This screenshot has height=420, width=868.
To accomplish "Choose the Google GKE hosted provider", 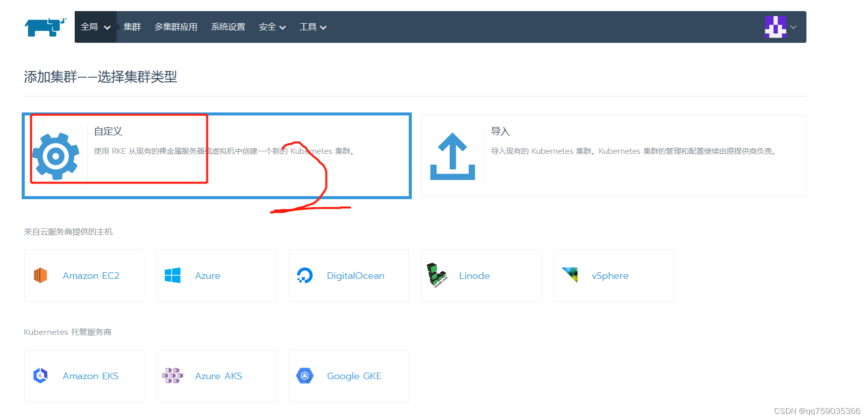I will [x=354, y=376].
